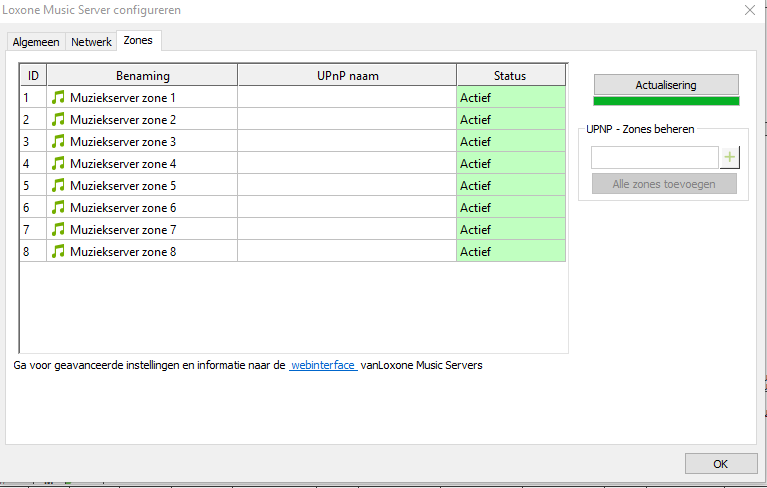Image resolution: width=767 pixels, height=488 pixels.
Task: Focus the UPNP zone name input field
Action: click(x=655, y=157)
